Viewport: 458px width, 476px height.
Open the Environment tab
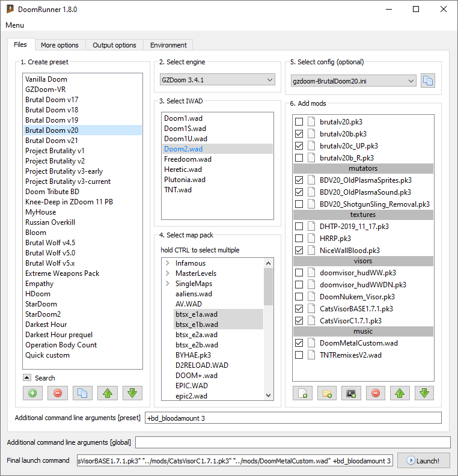[x=168, y=45]
